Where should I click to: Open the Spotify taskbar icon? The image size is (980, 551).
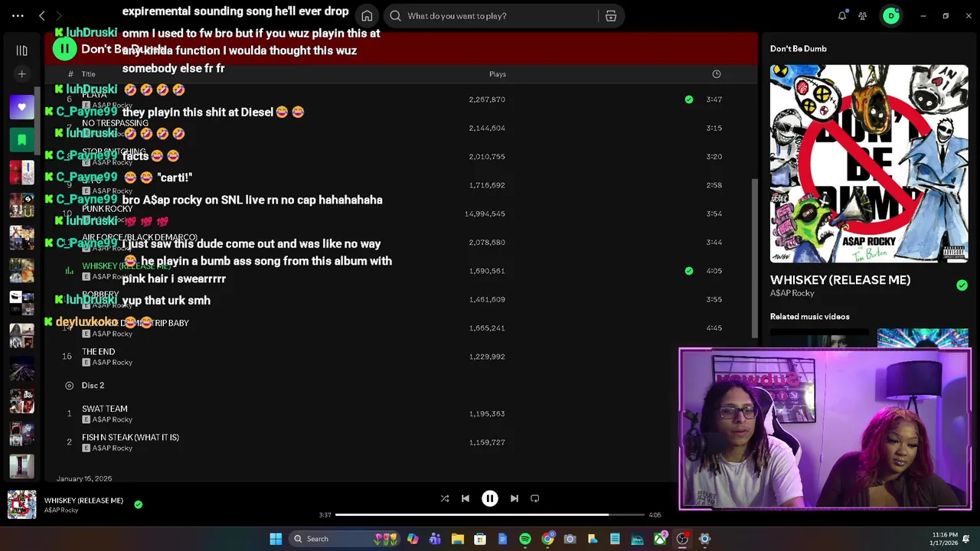click(525, 539)
